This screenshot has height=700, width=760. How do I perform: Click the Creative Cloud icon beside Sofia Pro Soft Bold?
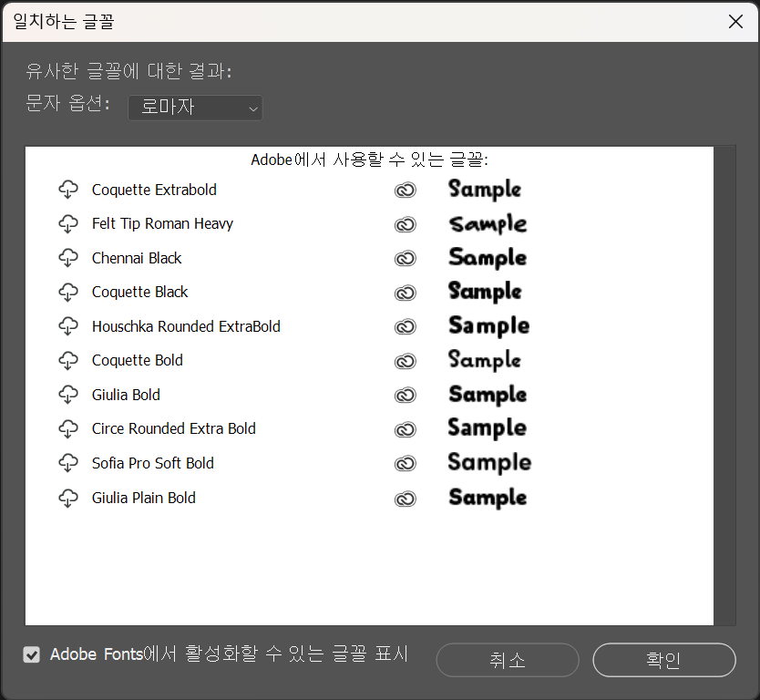coord(406,464)
